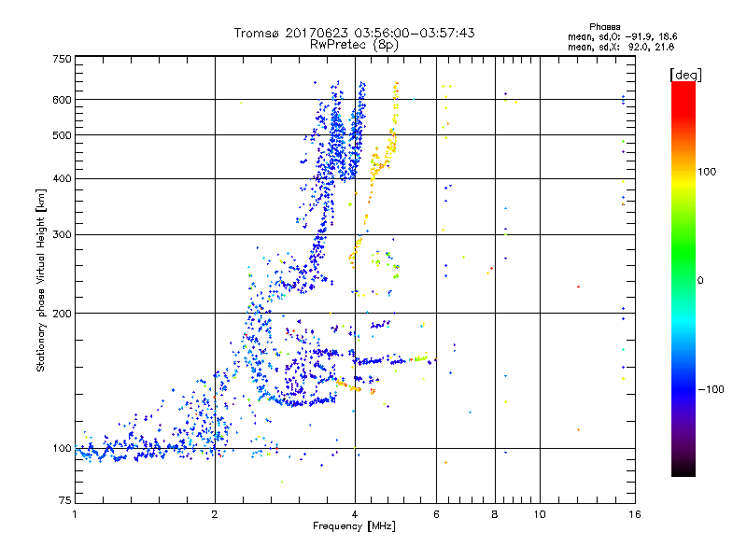Viewport: 747px width, 560px height.
Task: Click the '75' tick label at the axis bottom
Action: [65, 500]
